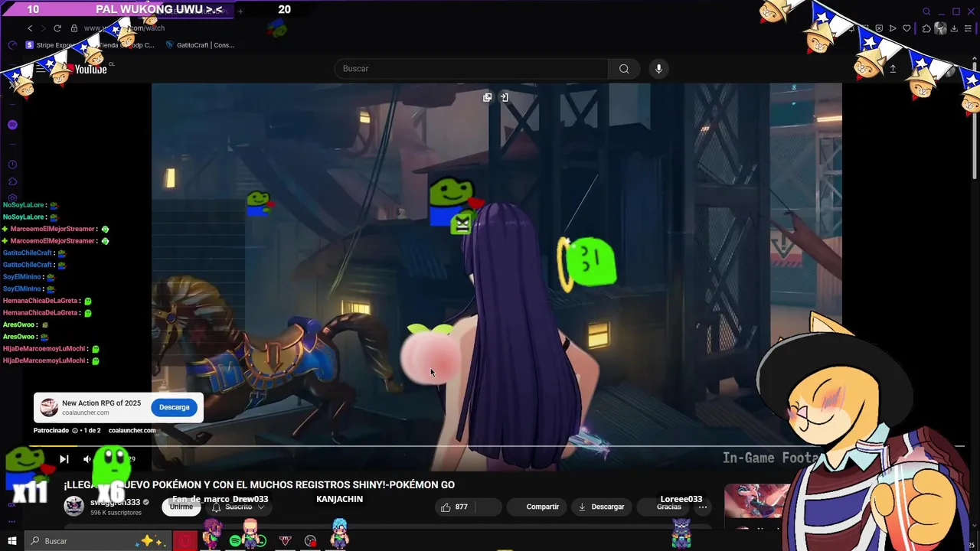Click the Unirme join button
Viewport: 980px width, 551px height.
click(x=181, y=507)
